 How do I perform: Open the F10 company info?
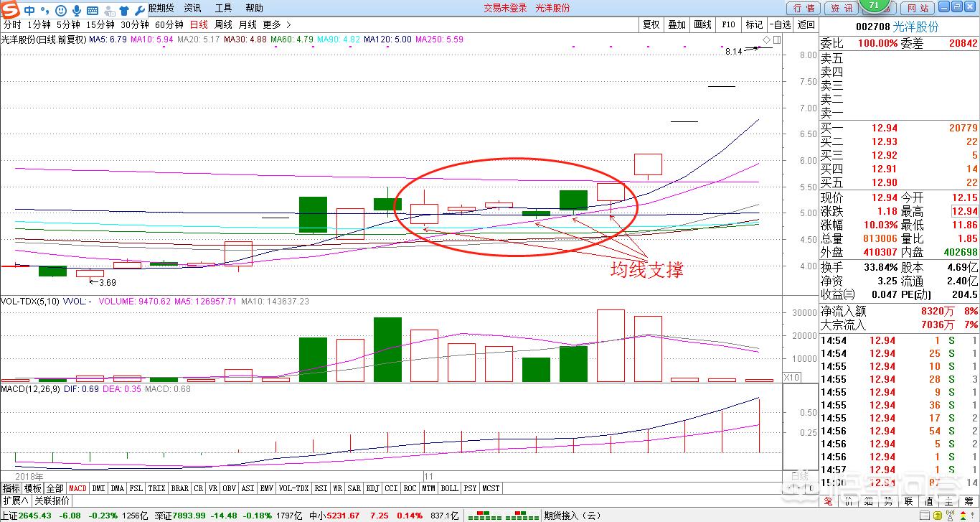coord(729,24)
